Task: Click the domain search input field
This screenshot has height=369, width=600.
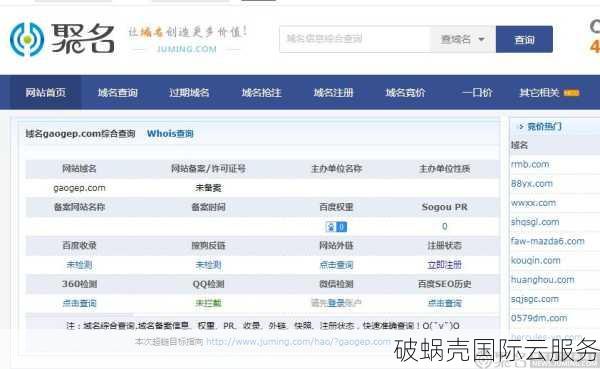Action: pos(355,39)
